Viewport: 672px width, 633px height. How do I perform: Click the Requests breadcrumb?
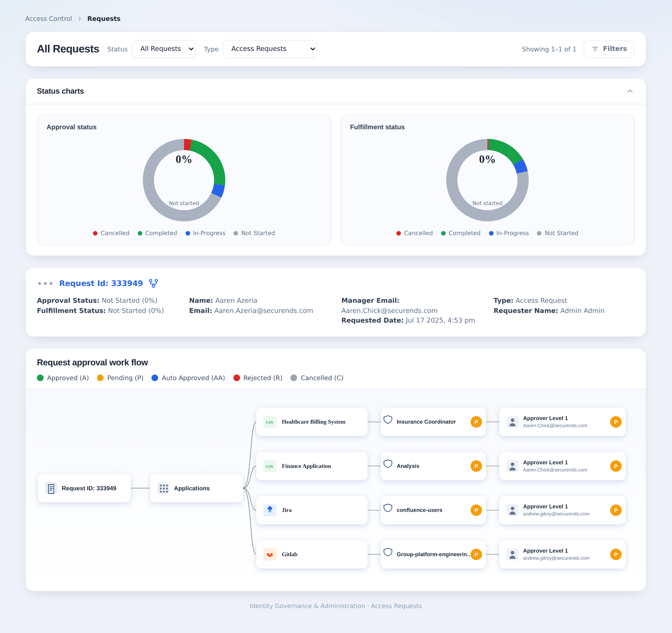104,19
